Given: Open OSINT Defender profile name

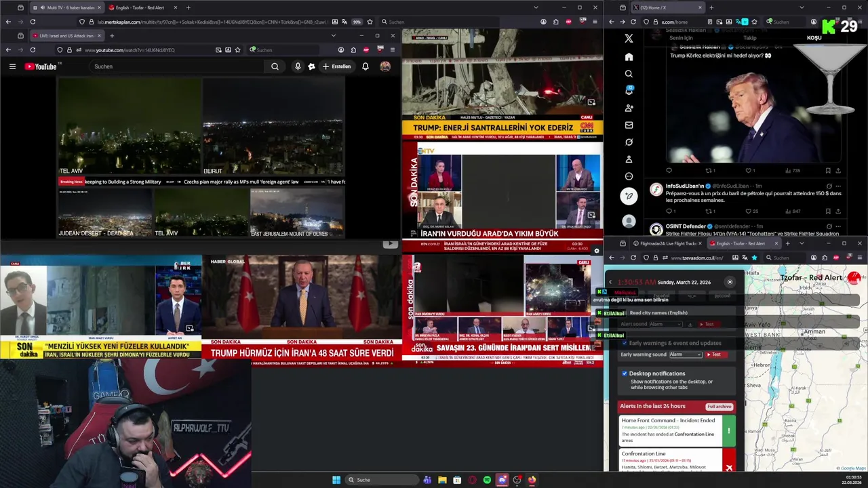Looking at the screenshot, I should pos(686,226).
